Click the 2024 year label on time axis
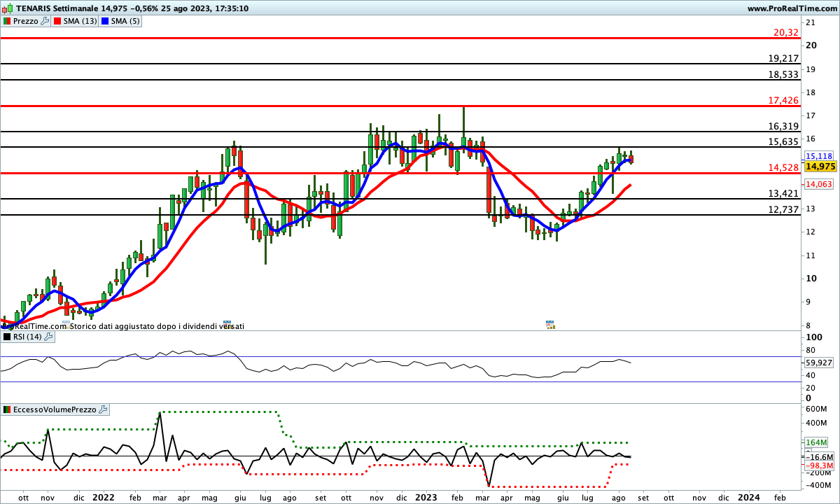 pos(748,497)
